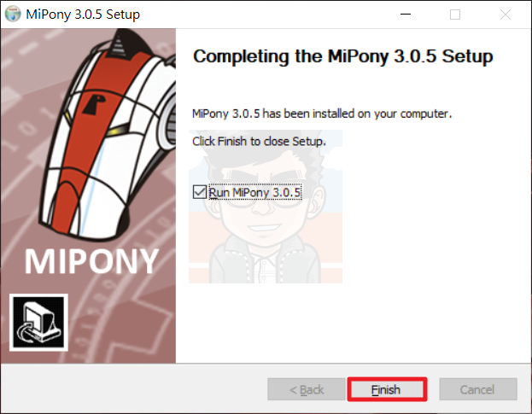The height and width of the screenshot is (414, 532).
Task: Minimize the MiPony Setup window
Action: coord(406,15)
